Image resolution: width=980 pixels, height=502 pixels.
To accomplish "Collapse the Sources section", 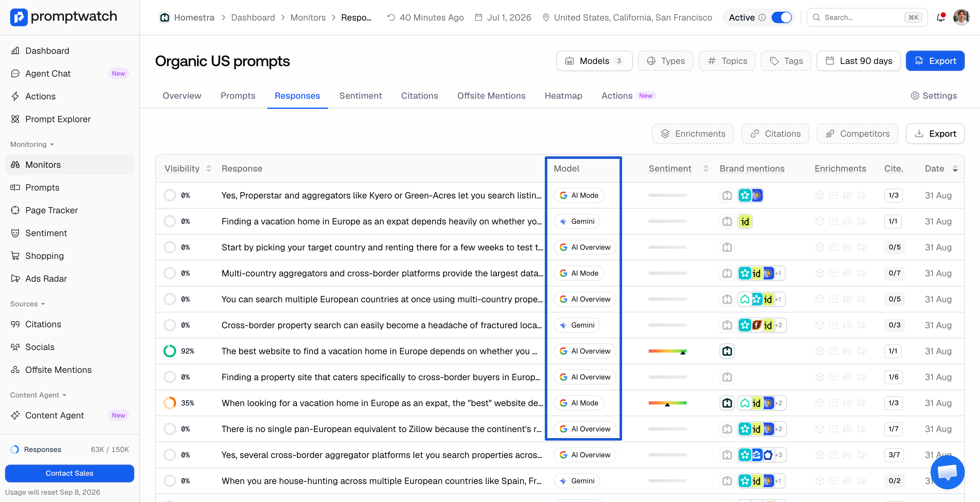I will [28, 304].
